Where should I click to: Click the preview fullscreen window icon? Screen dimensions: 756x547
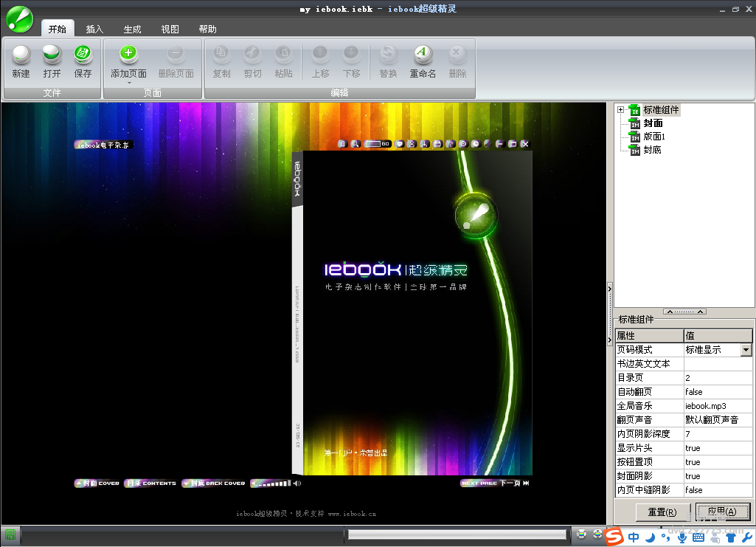pos(512,144)
